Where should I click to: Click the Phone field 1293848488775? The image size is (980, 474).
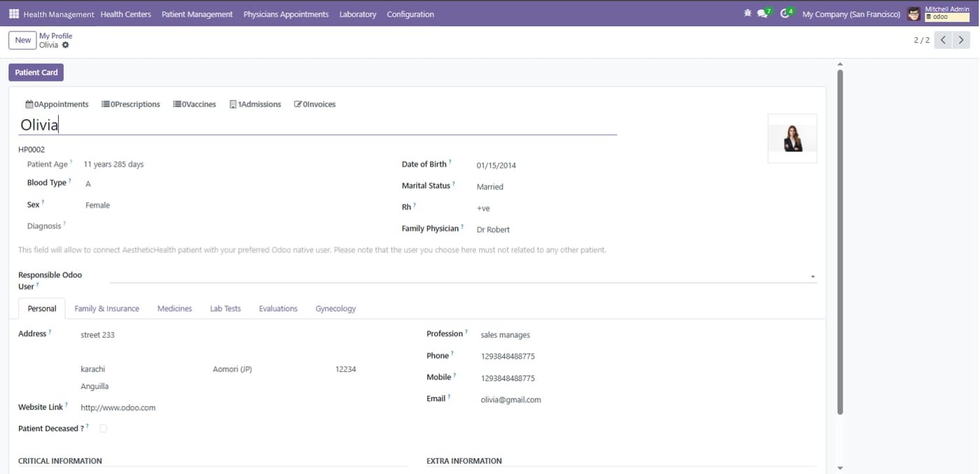pyautogui.click(x=508, y=356)
